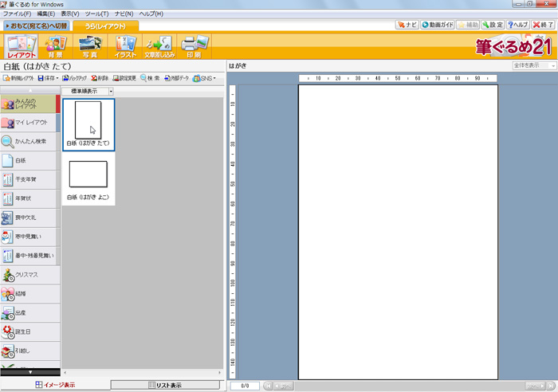Click the 設定 settings button
This screenshot has height=392, width=558.
[492, 25]
